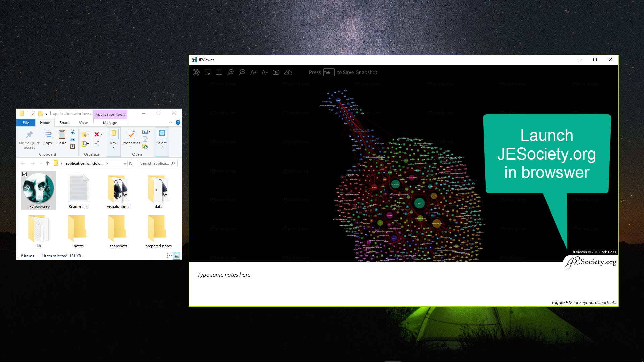Open the JESociety.org logo link

coord(591,262)
